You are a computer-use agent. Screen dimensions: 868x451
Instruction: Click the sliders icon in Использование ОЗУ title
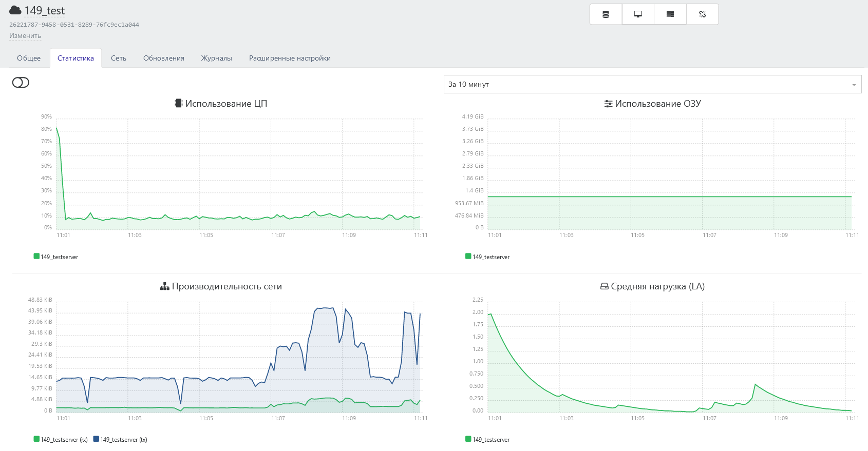608,104
